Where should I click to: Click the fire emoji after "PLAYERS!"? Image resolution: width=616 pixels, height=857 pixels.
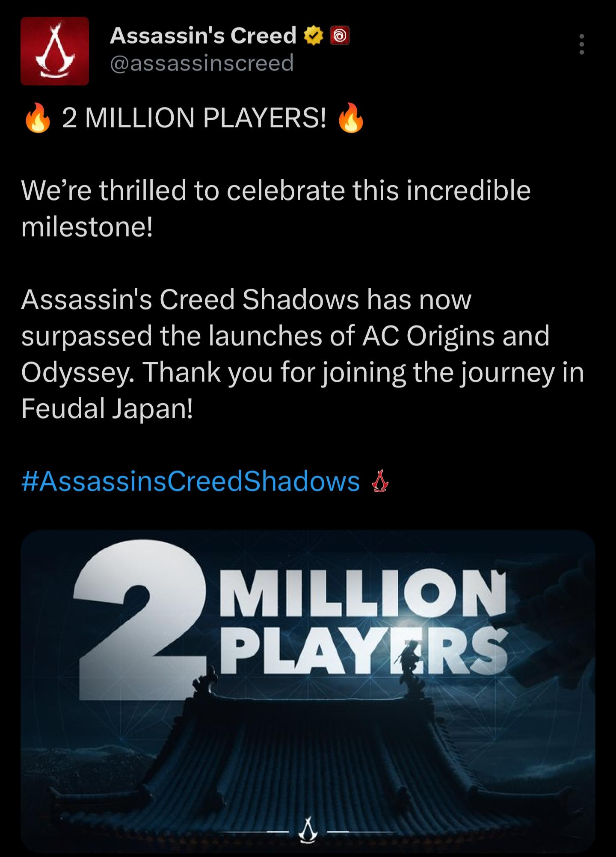click(351, 118)
